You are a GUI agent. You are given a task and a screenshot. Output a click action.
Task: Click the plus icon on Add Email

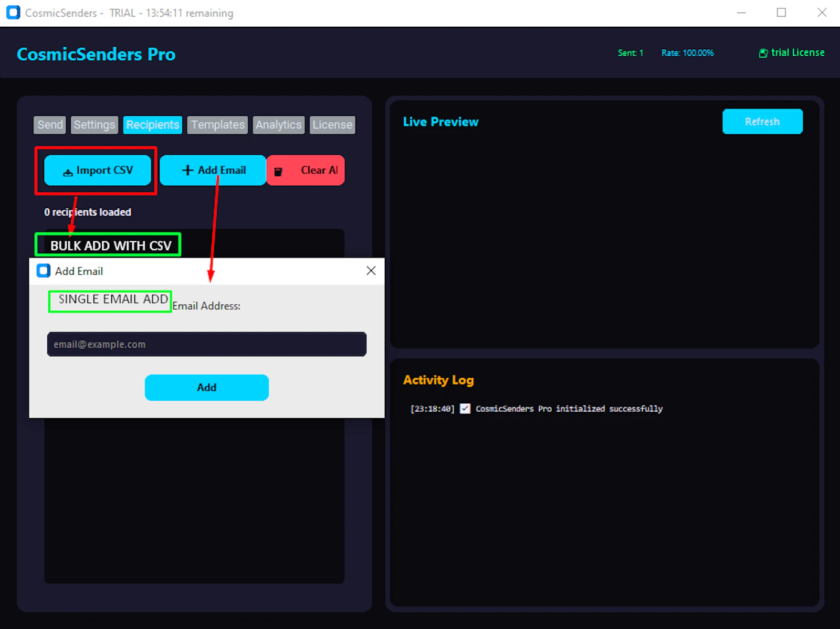[x=187, y=170]
